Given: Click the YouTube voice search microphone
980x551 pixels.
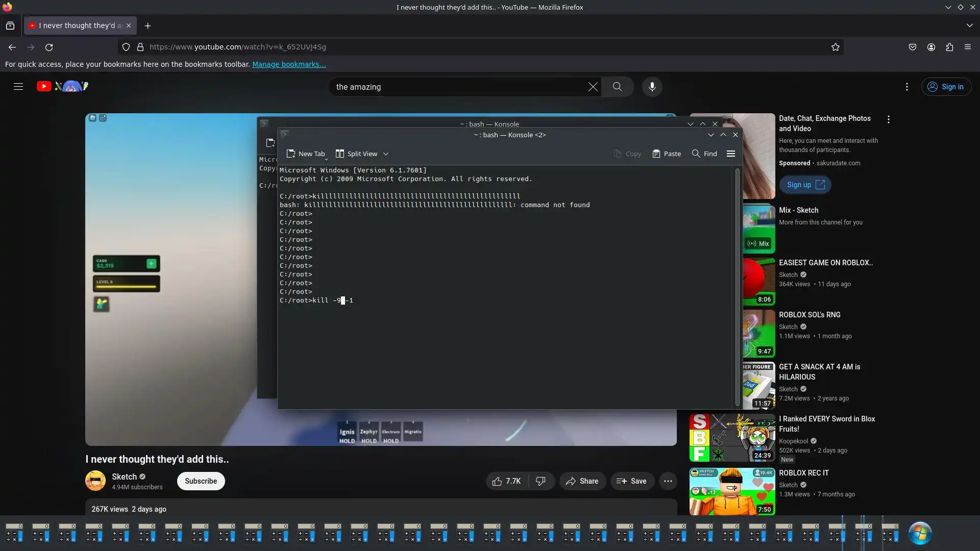Looking at the screenshot, I should [652, 87].
